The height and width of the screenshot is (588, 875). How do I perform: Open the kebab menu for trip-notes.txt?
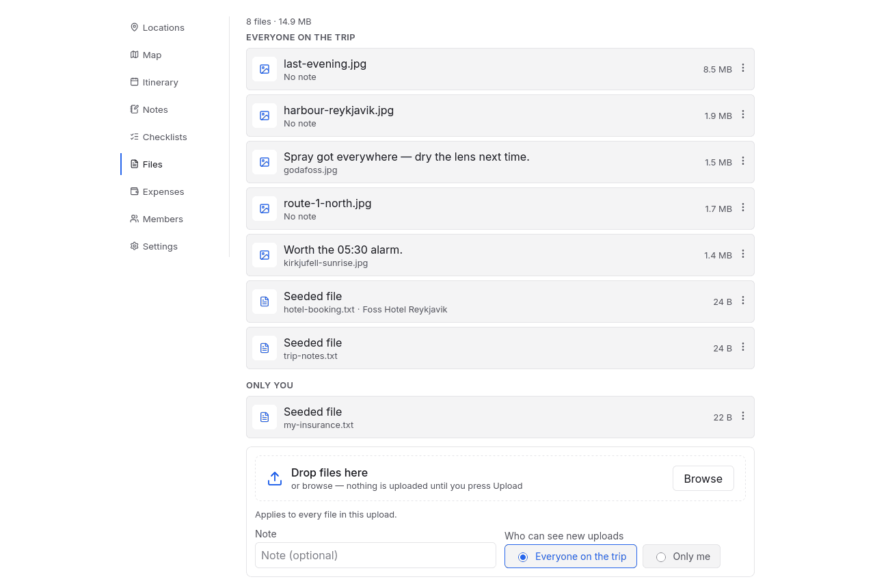point(743,347)
